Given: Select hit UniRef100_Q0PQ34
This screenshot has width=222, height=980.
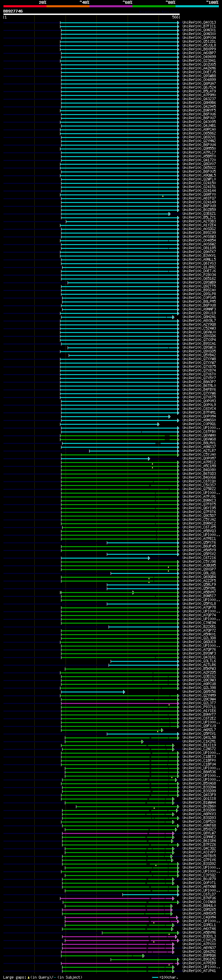Looking at the screenshot, I should point(199,38).
